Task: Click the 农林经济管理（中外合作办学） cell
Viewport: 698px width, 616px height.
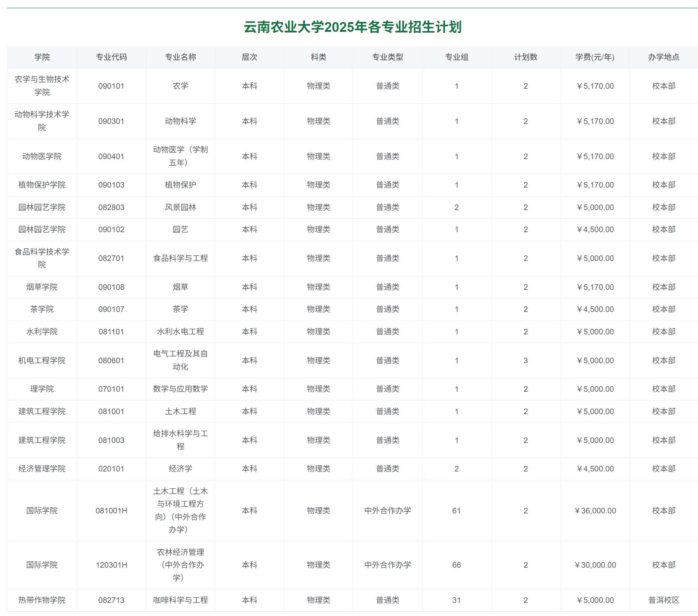Action: pyautogui.click(x=180, y=565)
